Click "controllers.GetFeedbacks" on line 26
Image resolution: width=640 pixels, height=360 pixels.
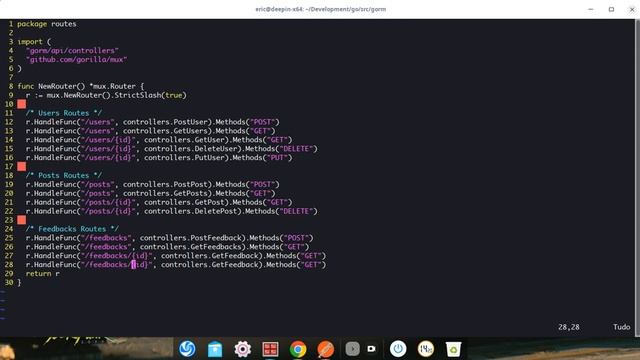191,247
